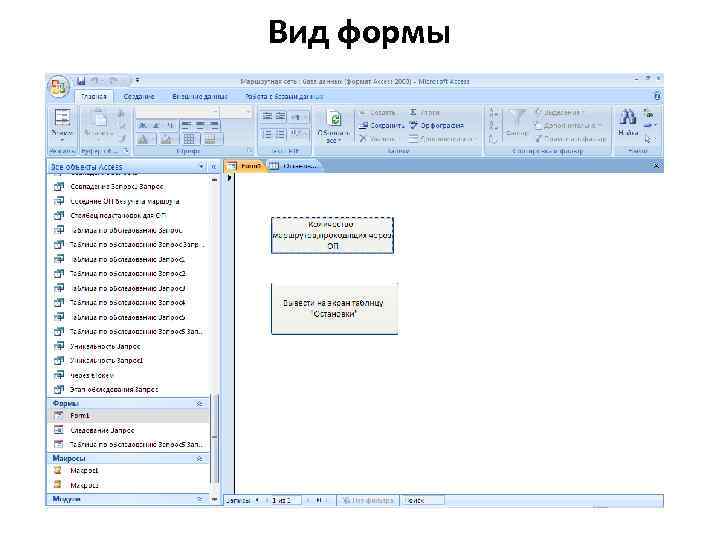720x540 pixels.
Task: Open the Go To arrow dropdown
Action: [649, 125]
